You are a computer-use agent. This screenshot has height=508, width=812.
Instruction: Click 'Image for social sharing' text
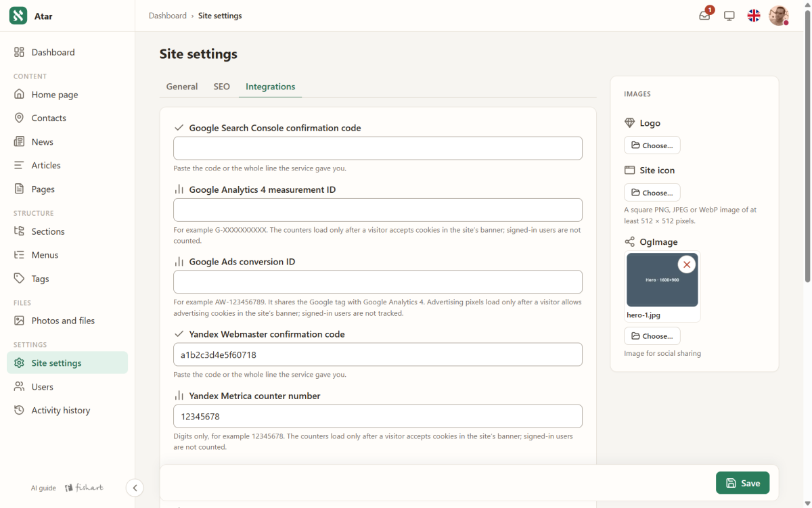point(662,353)
